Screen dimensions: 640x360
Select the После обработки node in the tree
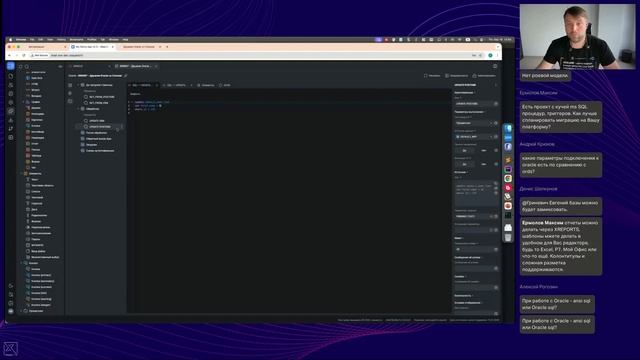pyautogui.click(x=96, y=133)
